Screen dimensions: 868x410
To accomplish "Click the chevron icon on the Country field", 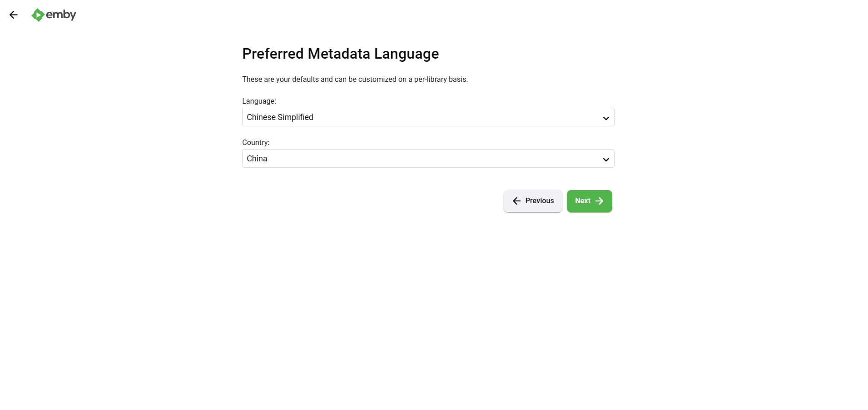I will [x=605, y=160].
